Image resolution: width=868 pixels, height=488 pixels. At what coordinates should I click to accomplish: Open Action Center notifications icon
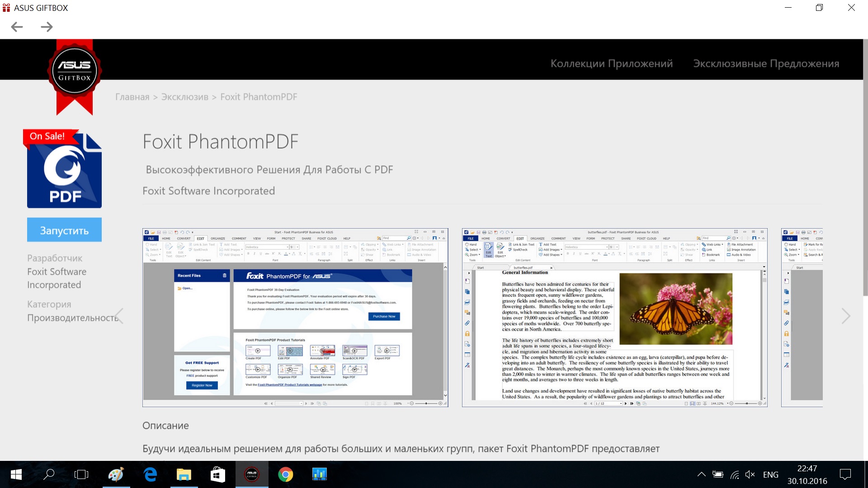(845, 474)
